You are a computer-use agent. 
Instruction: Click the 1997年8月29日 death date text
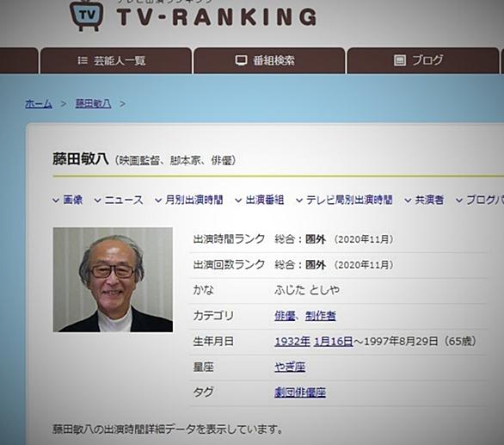tap(401, 342)
